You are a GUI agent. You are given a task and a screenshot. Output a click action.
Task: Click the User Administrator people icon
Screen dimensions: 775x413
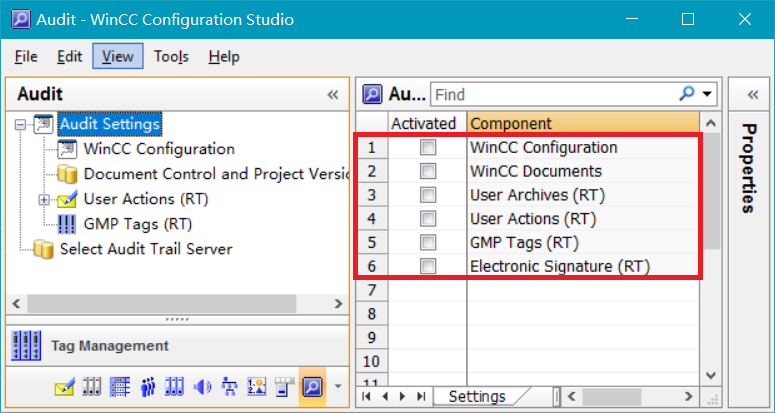pyautogui.click(x=149, y=386)
